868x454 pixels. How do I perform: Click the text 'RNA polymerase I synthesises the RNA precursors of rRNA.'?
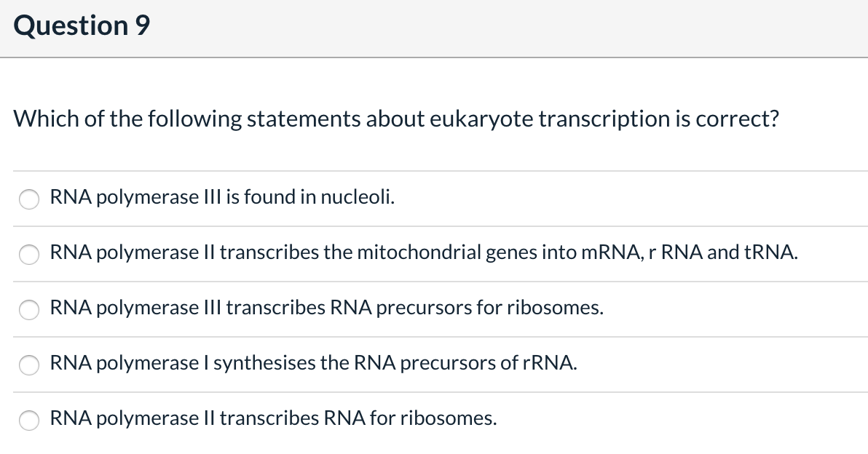(313, 363)
